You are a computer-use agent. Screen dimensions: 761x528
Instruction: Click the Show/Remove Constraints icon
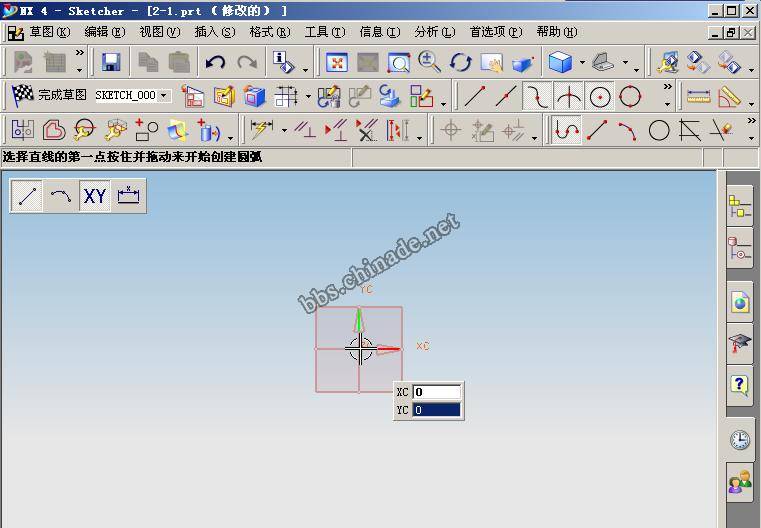tap(366, 130)
